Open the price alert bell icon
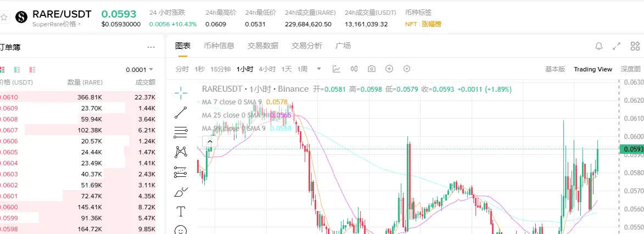The height and width of the screenshot is (234, 644). click(599, 46)
